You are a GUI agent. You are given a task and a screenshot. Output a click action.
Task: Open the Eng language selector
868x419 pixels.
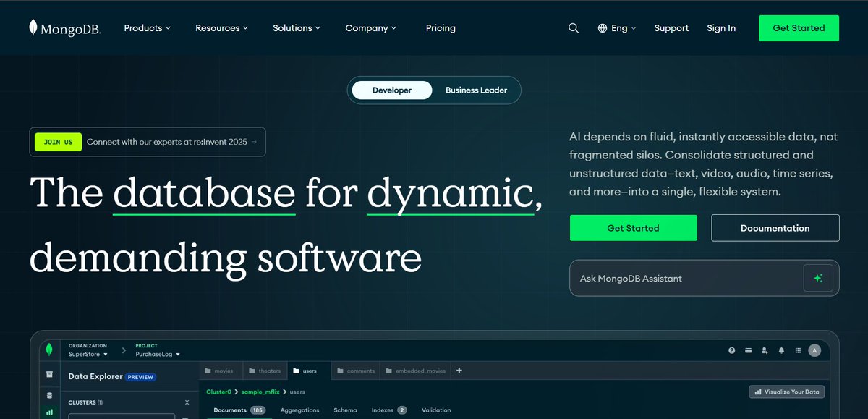(x=617, y=27)
